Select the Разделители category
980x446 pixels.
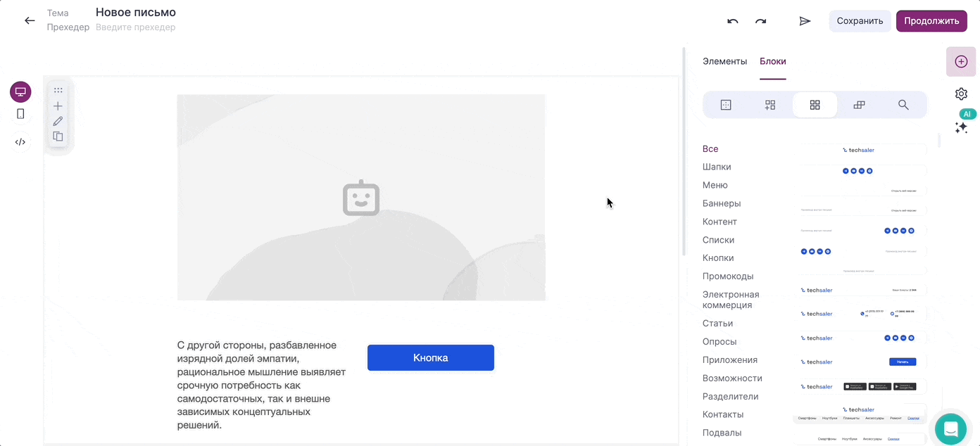731,397
